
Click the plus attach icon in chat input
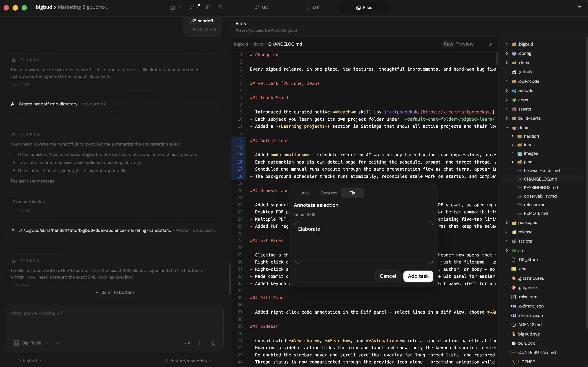200,343
